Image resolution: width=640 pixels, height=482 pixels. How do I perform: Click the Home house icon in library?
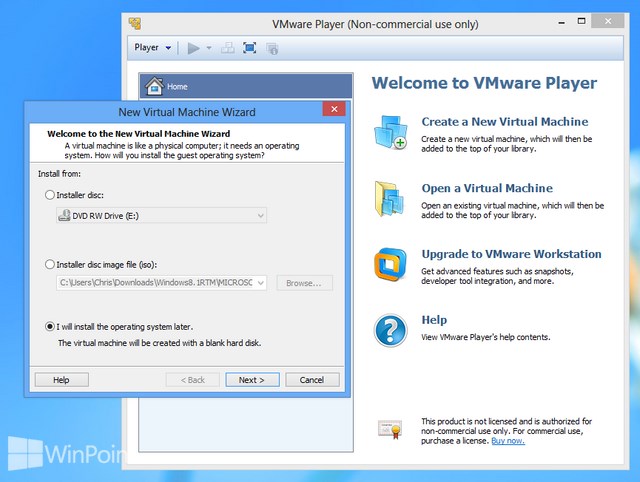[154, 86]
